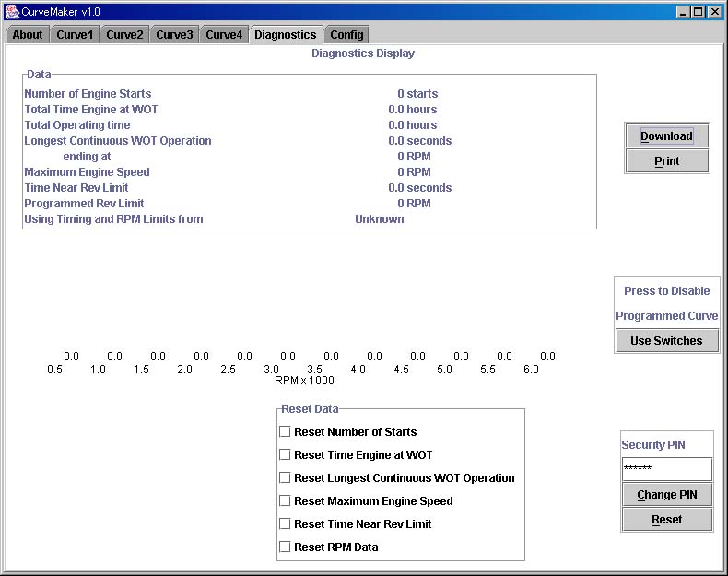728x576 pixels.
Task: Click the Change PIN button
Action: coord(666,495)
